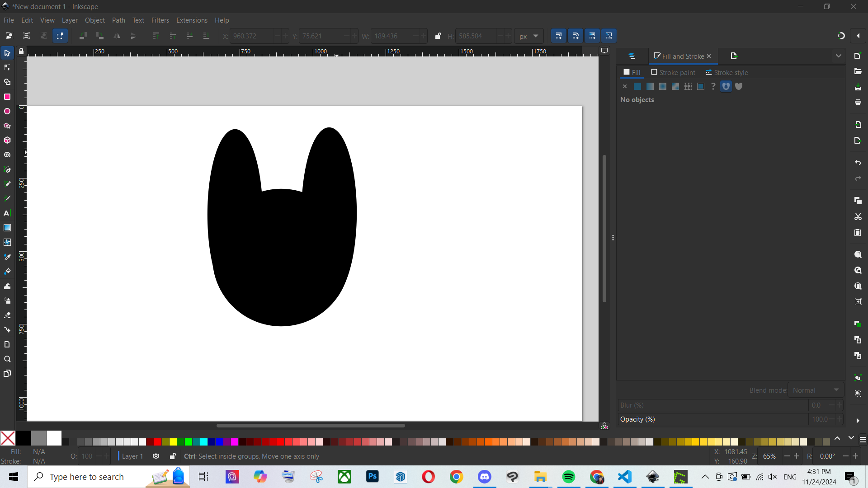Select the Zoom magnifier tool
This screenshot has height=488, width=868.
click(7, 359)
